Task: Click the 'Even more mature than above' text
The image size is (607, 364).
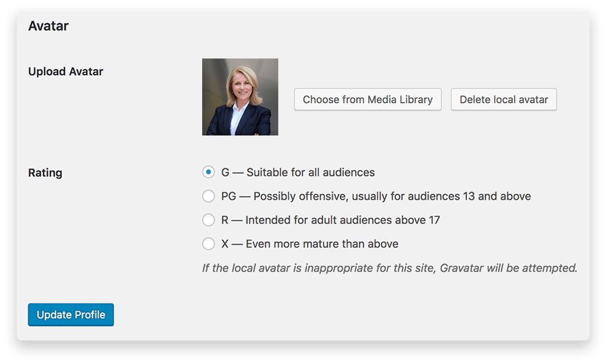Action: click(322, 244)
